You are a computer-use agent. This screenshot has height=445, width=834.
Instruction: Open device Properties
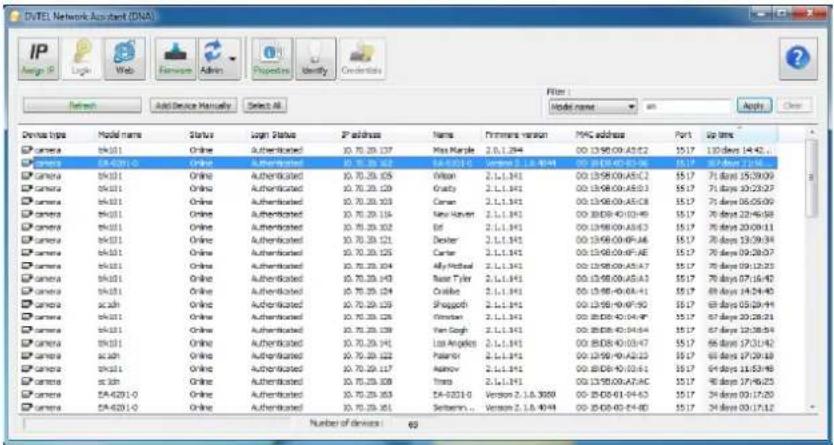click(x=272, y=58)
